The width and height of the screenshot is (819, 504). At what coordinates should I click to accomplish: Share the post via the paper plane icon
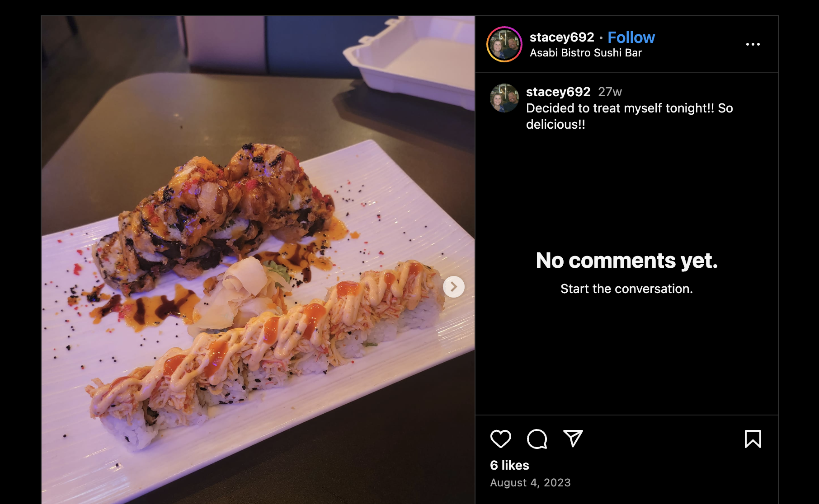click(573, 439)
